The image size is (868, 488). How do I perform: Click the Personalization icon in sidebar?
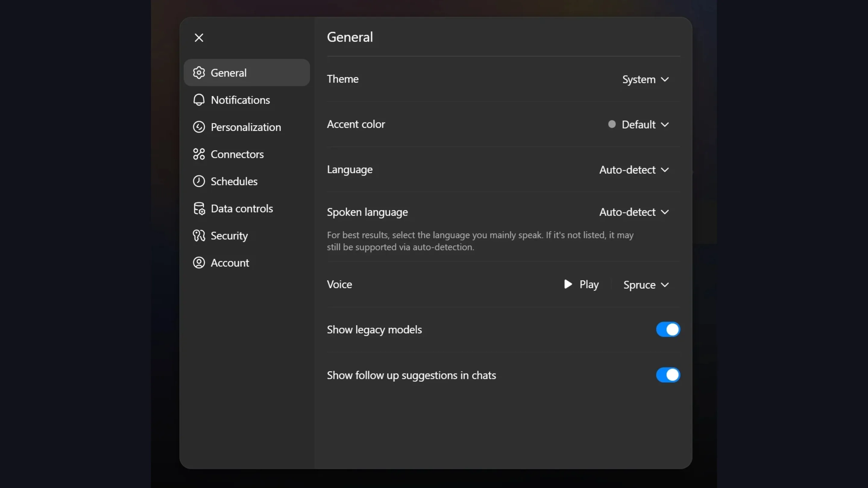pos(199,127)
